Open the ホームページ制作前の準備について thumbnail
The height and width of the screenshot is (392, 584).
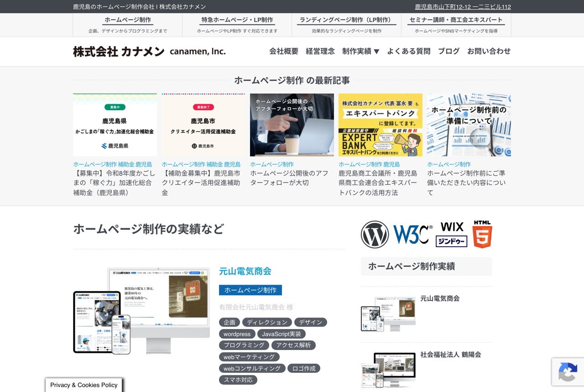469,125
